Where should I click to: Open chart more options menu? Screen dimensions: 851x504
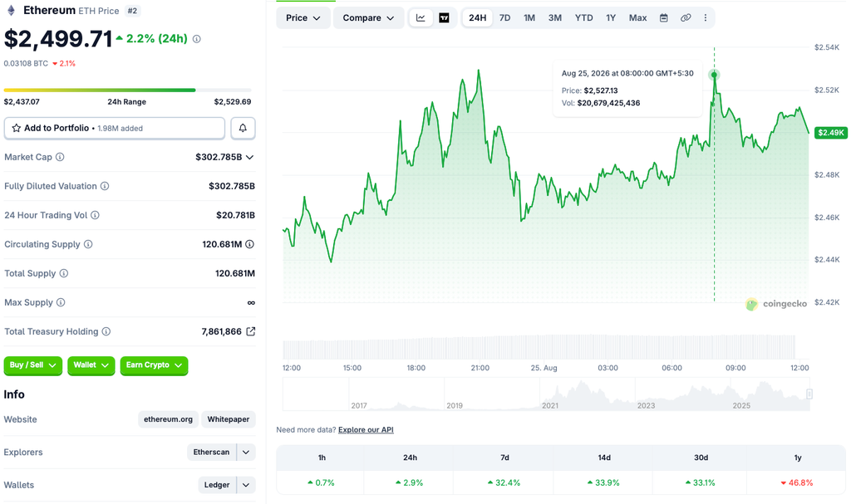705,18
